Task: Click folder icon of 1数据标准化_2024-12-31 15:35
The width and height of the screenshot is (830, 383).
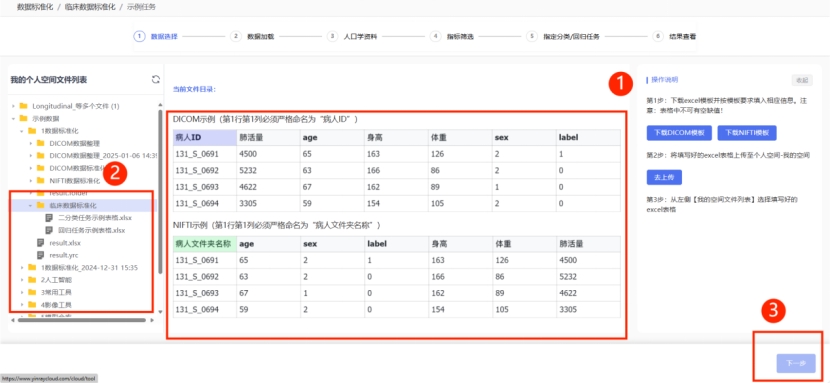Action: pyautogui.click(x=31, y=268)
